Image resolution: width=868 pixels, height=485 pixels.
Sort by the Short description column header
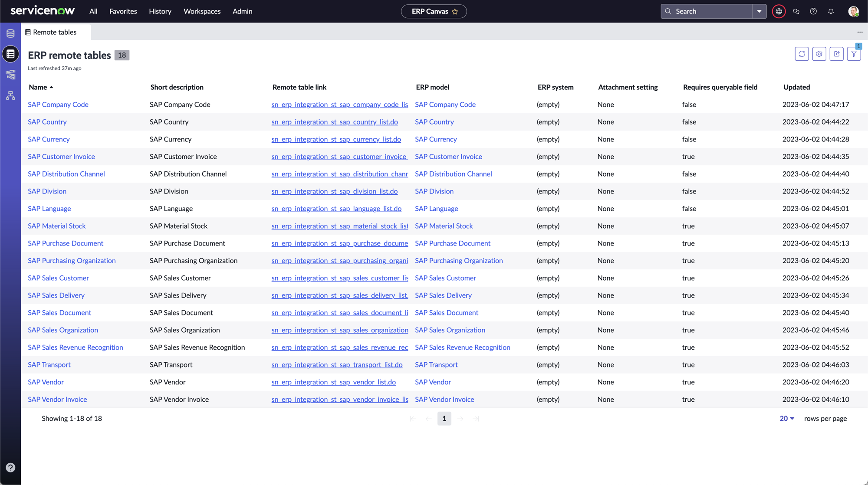[x=177, y=87]
